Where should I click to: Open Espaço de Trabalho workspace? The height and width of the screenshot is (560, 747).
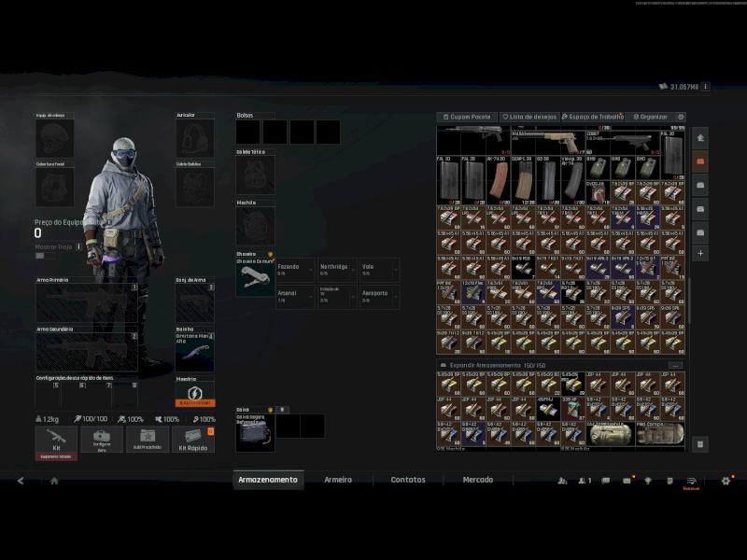tap(592, 117)
